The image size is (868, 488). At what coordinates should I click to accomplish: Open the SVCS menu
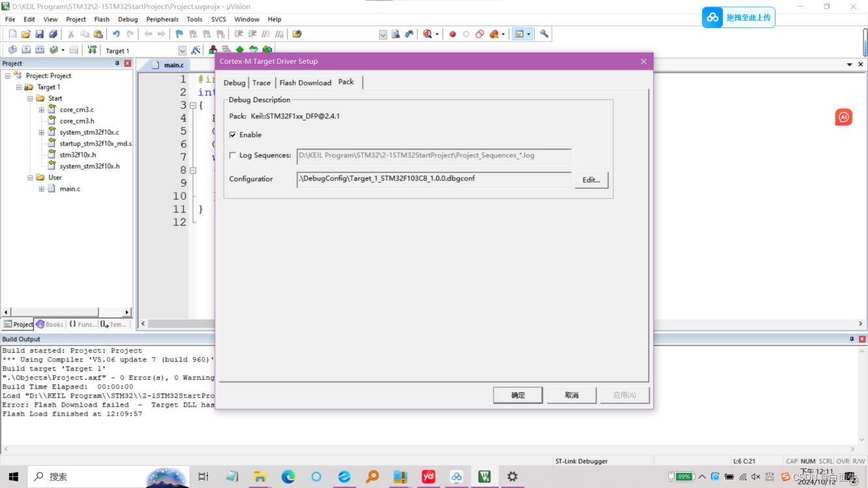(218, 20)
